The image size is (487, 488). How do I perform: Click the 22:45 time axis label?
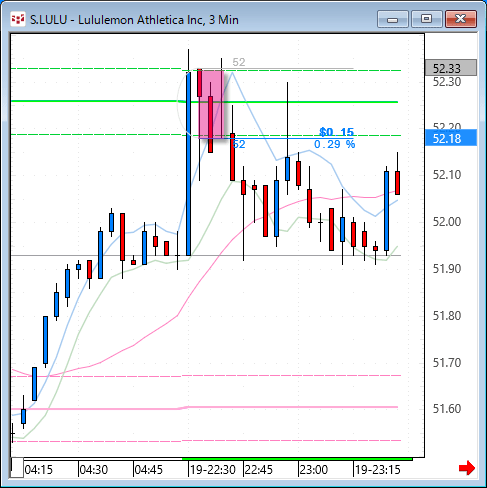tap(259, 470)
